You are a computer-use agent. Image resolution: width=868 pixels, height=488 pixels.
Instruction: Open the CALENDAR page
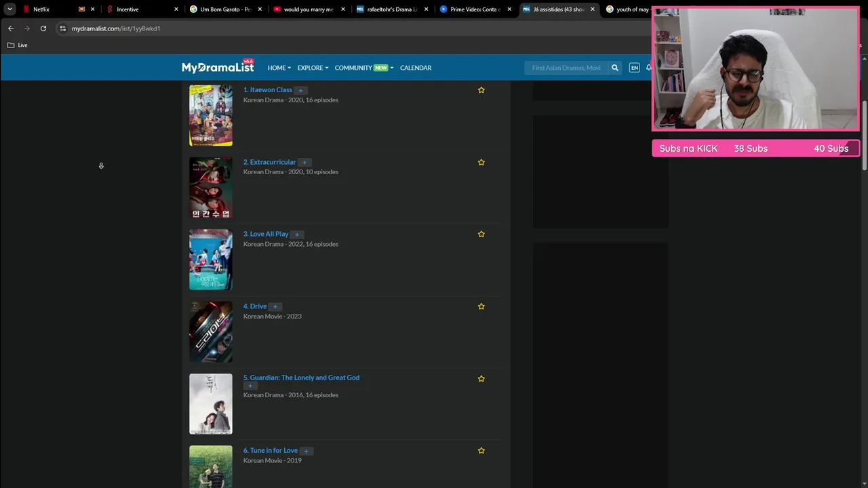pos(416,68)
